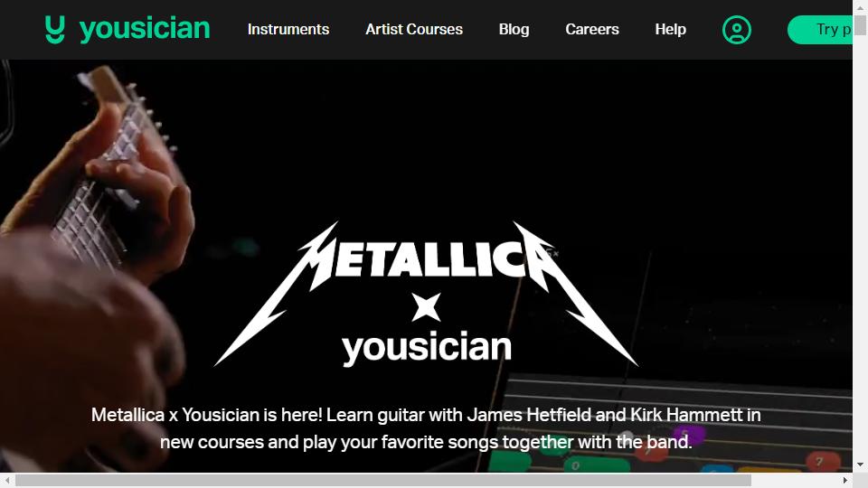Image resolution: width=868 pixels, height=488 pixels.
Task: Open the Help page
Action: pyautogui.click(x=670, y=29)
